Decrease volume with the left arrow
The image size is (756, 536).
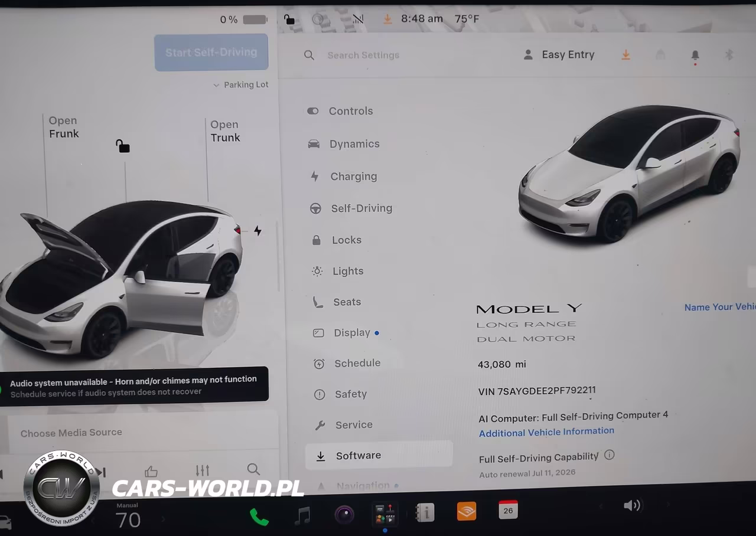[x=601, y=506]
